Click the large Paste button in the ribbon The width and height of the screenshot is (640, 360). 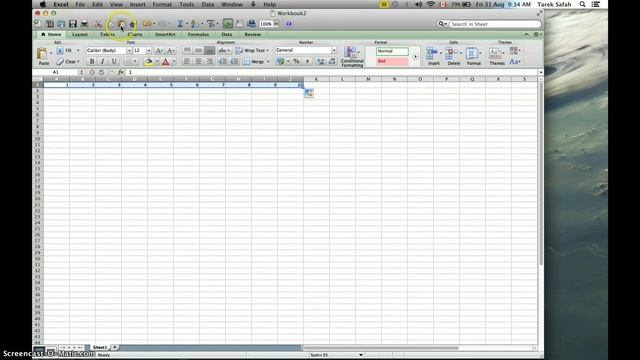pos(42,56)
